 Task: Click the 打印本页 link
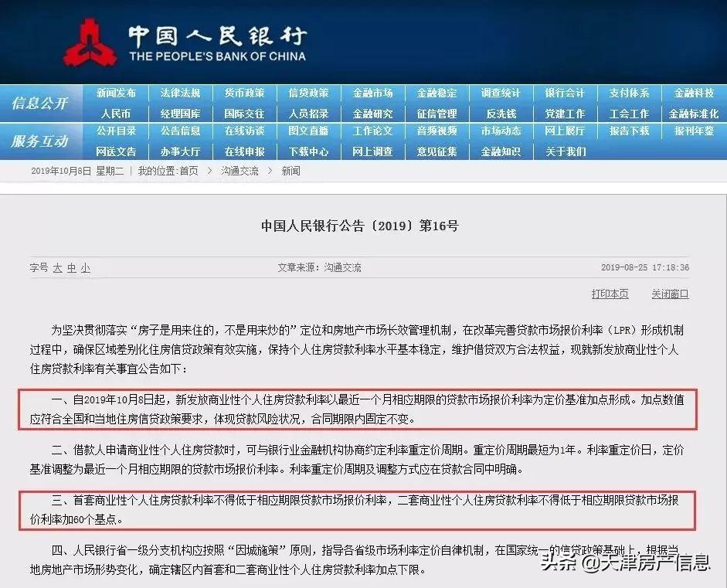pos(610,294)
